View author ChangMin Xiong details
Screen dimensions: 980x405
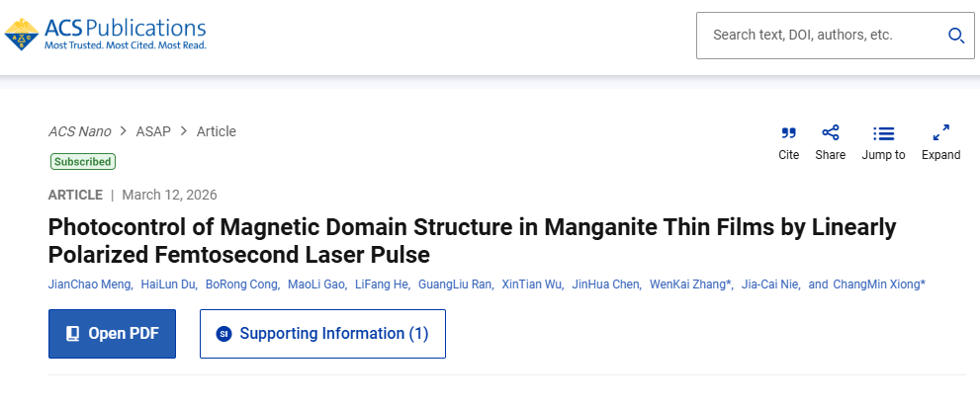point(878,284)
